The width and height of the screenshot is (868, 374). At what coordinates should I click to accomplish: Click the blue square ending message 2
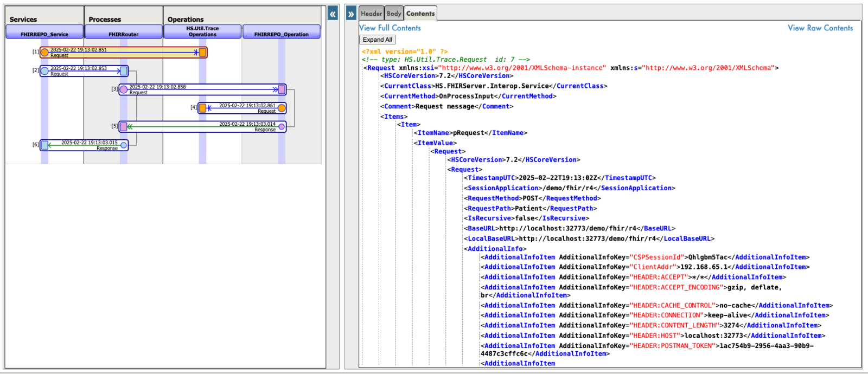(124, 71)
